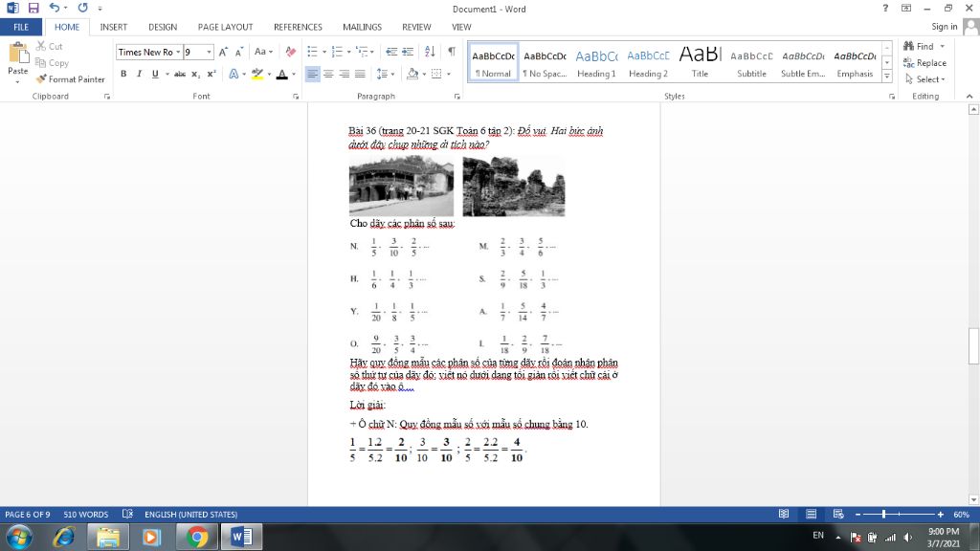Click the vertical scrollbar thumb
The height and width of the screenshot is (551, 980).
[x=973, y=345]
